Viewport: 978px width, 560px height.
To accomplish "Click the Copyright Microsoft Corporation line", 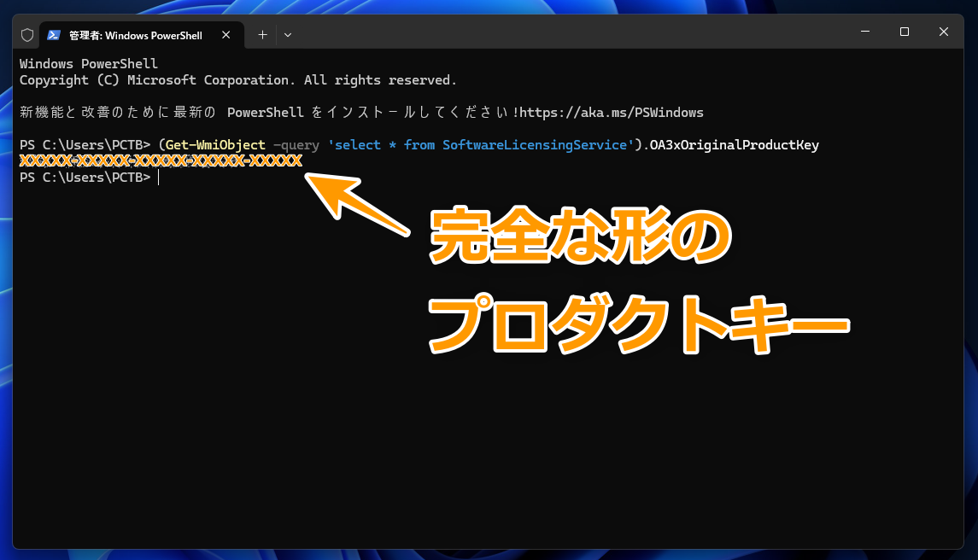I will click(x=237, y=80).
